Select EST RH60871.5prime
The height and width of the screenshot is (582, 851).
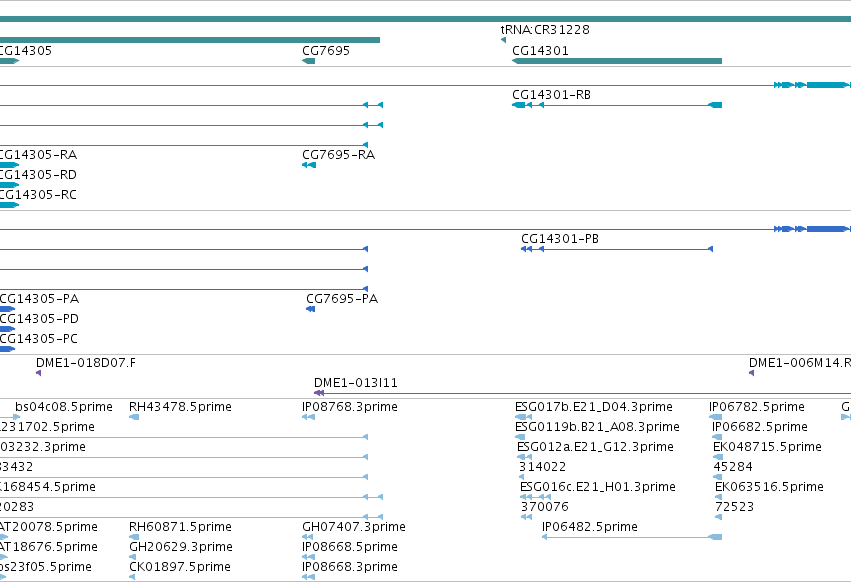(180, 527)
